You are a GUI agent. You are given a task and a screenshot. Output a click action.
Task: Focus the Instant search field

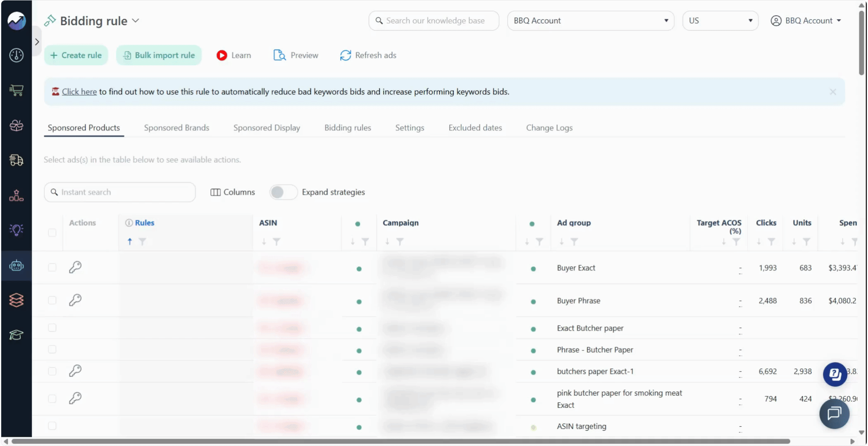(x=120, y=192)
